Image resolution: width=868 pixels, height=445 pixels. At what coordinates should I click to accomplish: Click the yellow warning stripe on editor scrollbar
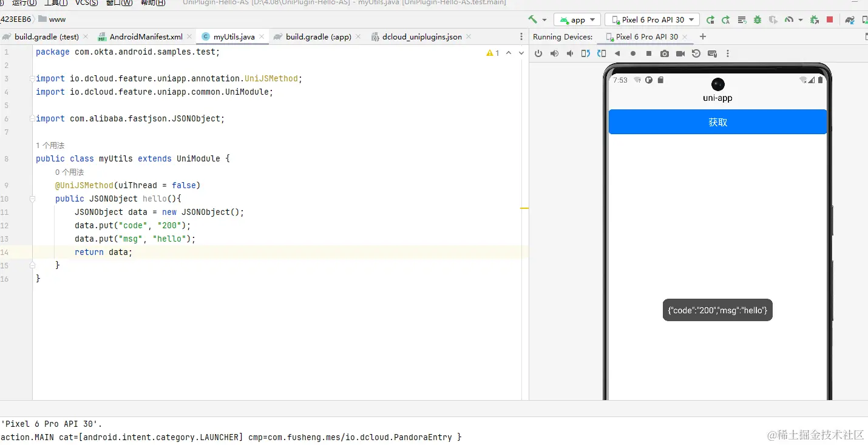point(525,208)
